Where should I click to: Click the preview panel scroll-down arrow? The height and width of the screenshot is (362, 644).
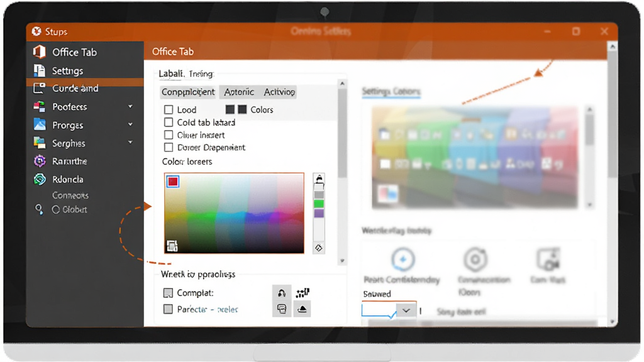tap(590, 204)
